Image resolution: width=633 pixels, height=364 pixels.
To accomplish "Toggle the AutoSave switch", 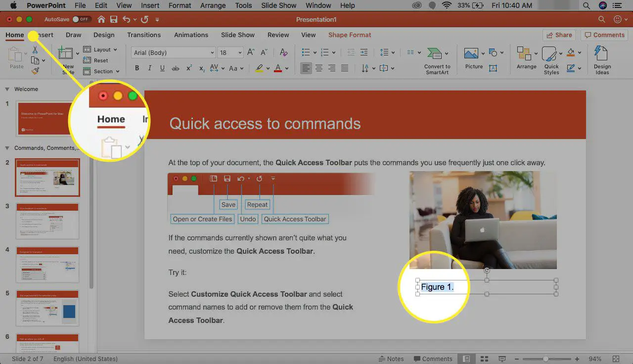I will tap(81, 19).
